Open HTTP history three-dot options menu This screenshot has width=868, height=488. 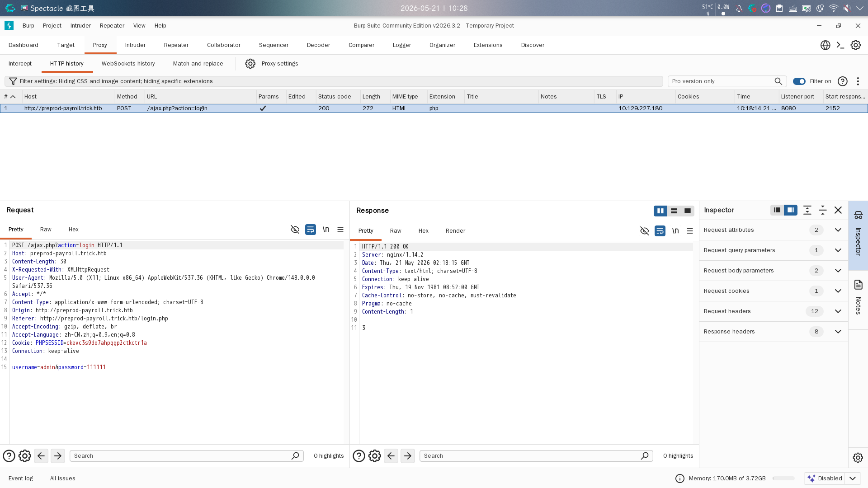tap(858, 81)
